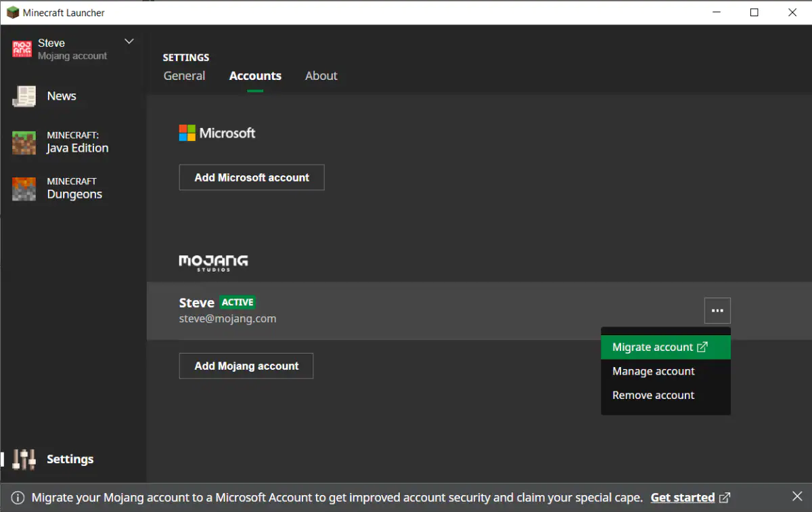The image size is (812, 512).
Task: Switch to the General settings tab
Action: (184, 76)
